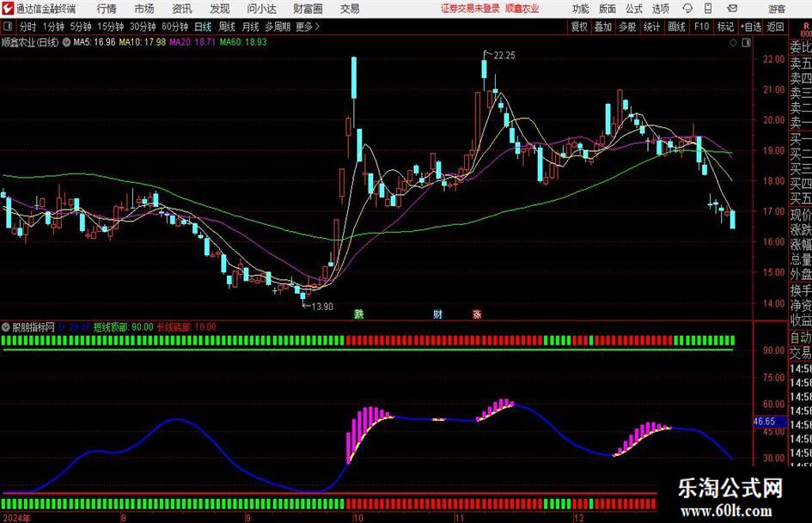Open the 发现 menu
Image resolution: width=812 pixels, height=523 pixels.
[220, 9]
